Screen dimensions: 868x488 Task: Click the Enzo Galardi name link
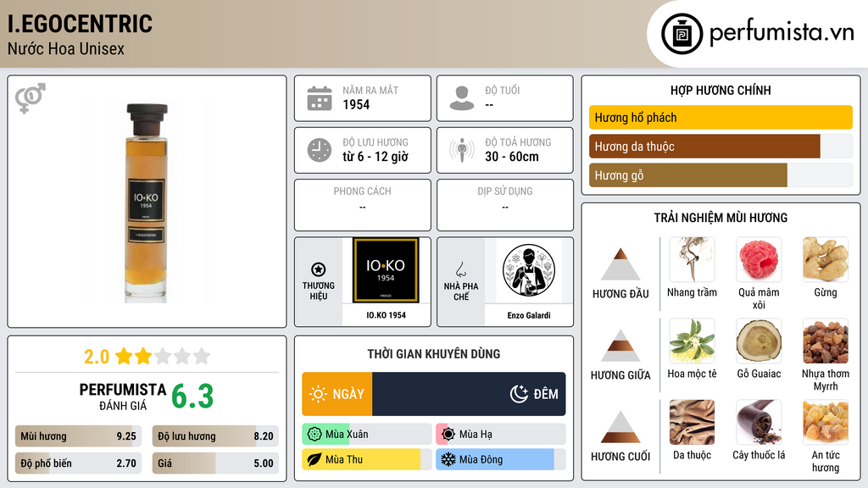[529, 315]
